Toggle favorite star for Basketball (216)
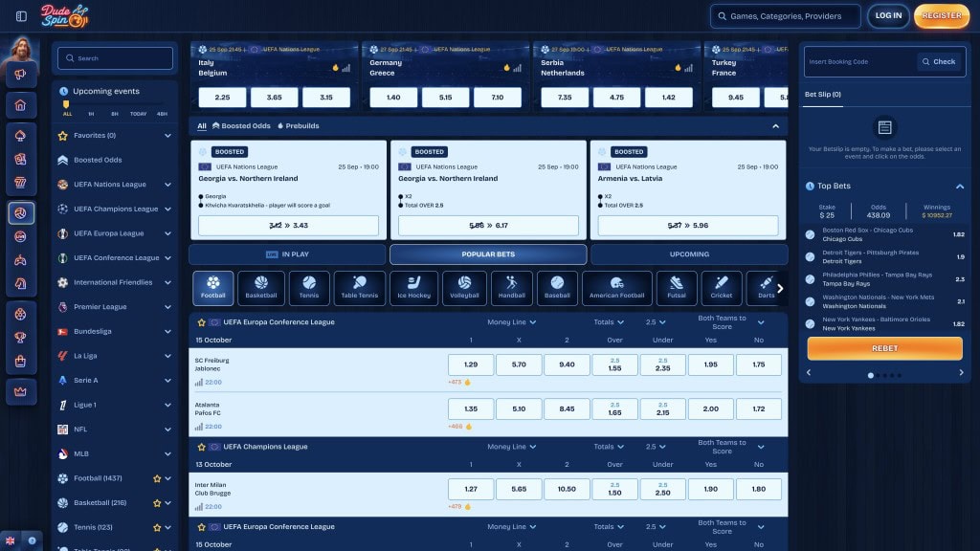Viewport: 980px width, 551px height. pos(157,503)
